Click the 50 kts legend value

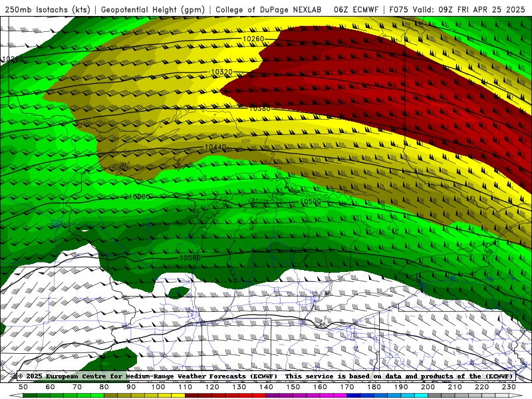23,387
